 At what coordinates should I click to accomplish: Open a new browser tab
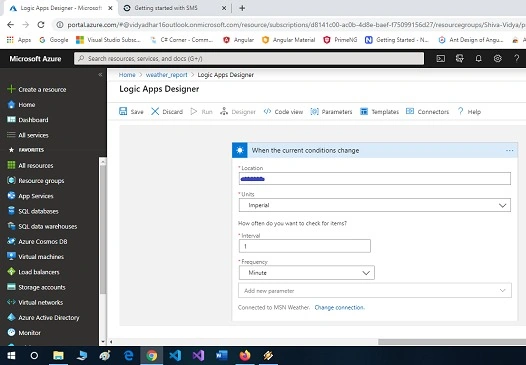(242, 8)
